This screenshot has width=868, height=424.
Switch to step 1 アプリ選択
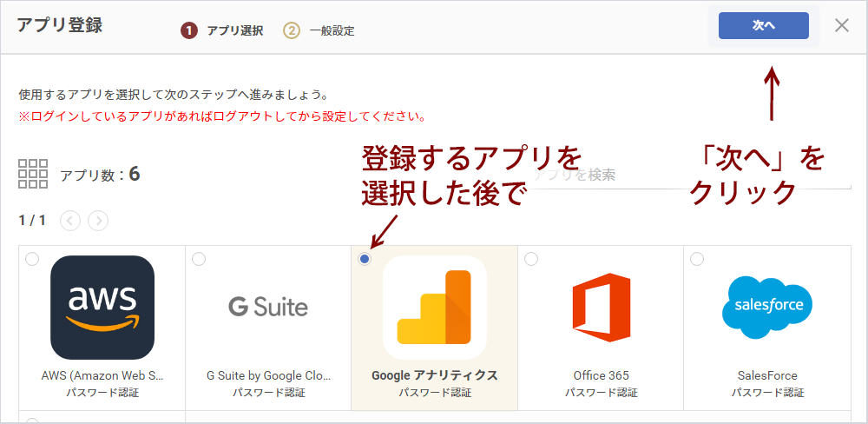coord(221,31)
